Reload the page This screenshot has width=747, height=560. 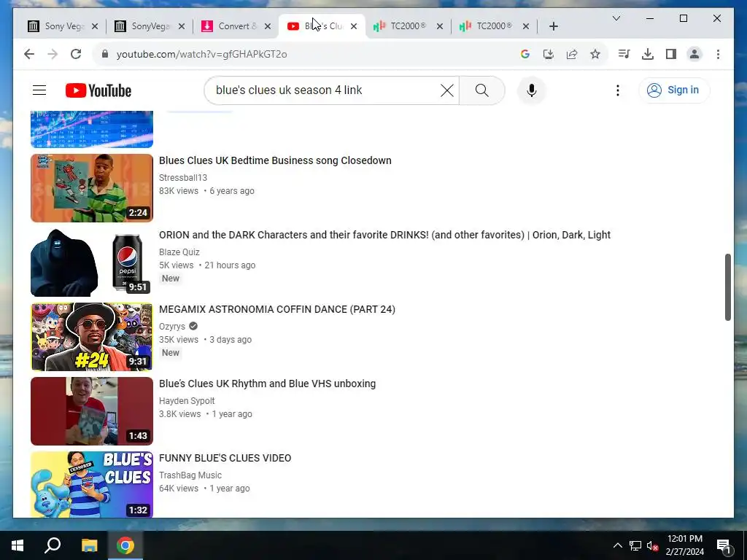pos(76,54)
